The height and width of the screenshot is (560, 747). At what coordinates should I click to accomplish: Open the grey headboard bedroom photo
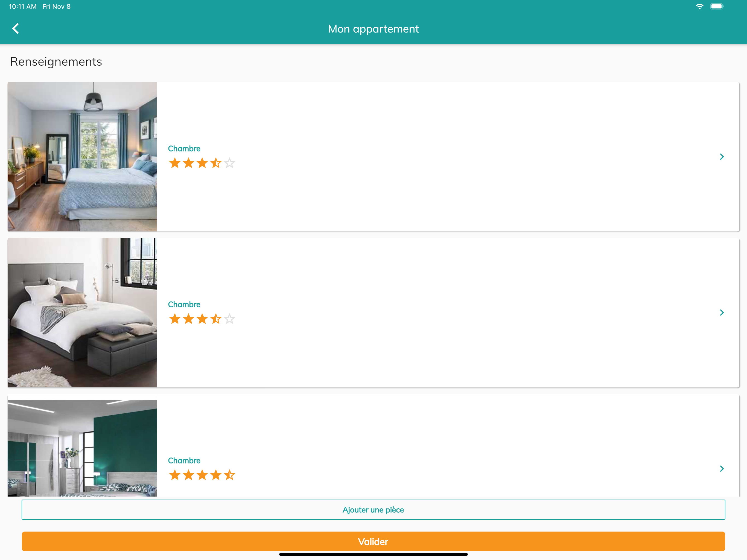point(82,313)
